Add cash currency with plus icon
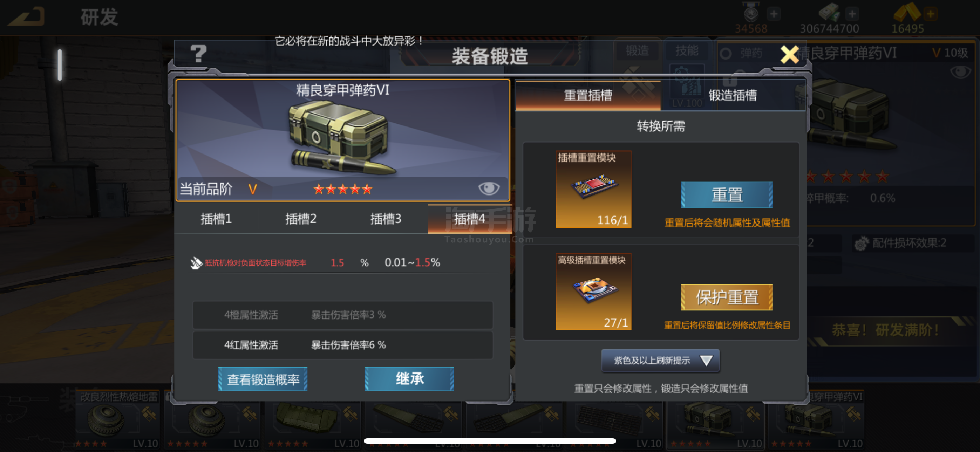980x452 pixels. click(x=852, y=14)
